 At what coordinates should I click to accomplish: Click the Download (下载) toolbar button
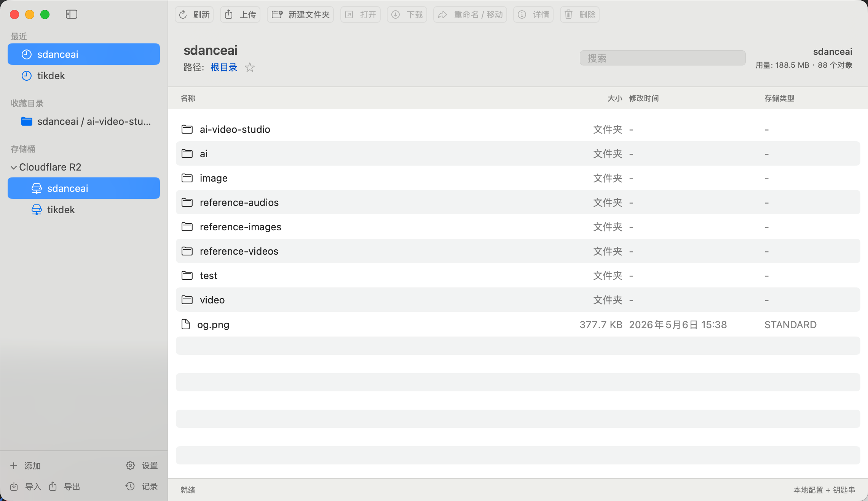(x=407, y=14)
